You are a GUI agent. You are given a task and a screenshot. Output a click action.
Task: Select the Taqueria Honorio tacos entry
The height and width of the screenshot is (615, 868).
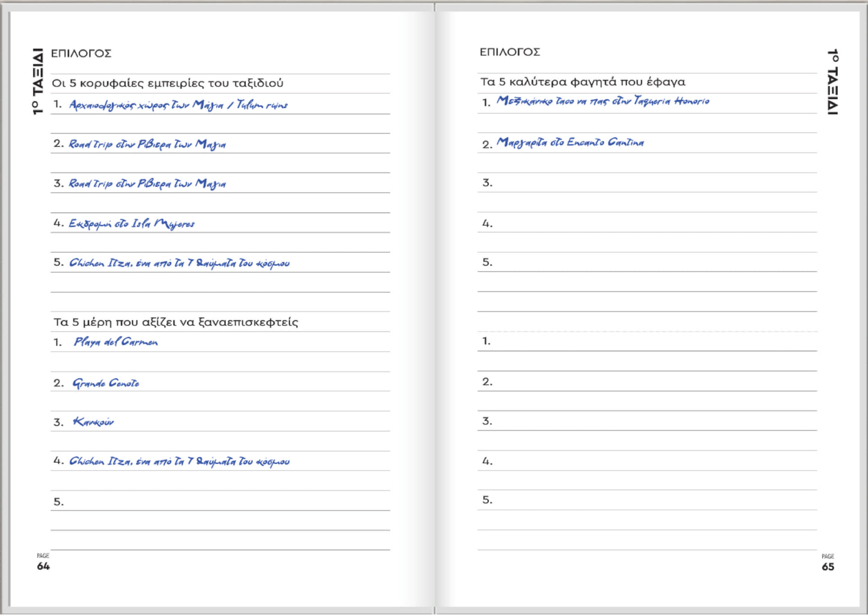point(602,102)
